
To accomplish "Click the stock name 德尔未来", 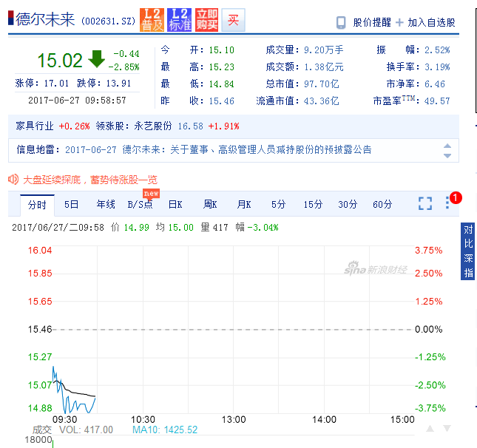I will [x=45, y=20].
